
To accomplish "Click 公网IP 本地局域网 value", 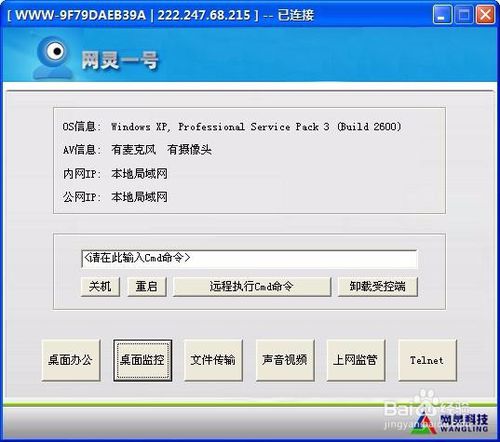I will (x=139, y=197).
